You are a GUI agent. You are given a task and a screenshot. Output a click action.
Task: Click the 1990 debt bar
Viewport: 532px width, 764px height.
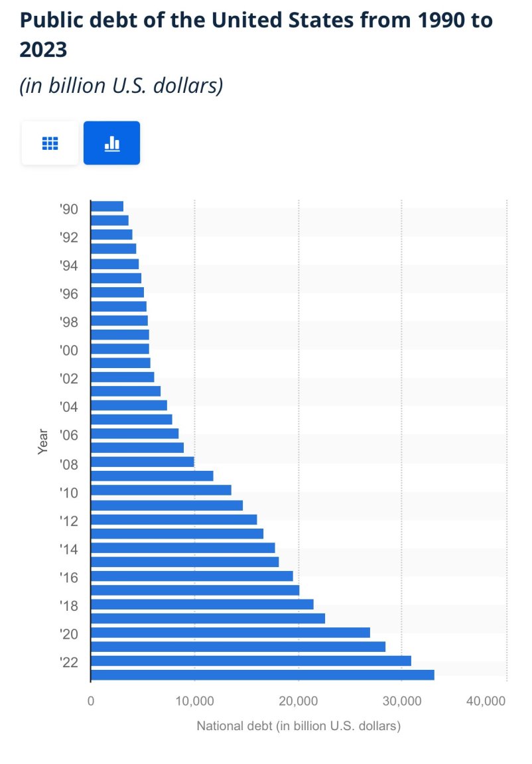[107, 206]
